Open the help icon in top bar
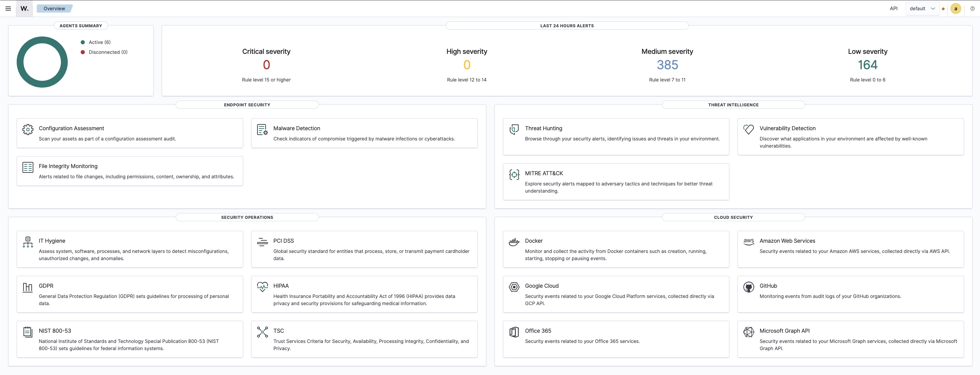Viewport: 980px width, 375px height. click(973, 9)
